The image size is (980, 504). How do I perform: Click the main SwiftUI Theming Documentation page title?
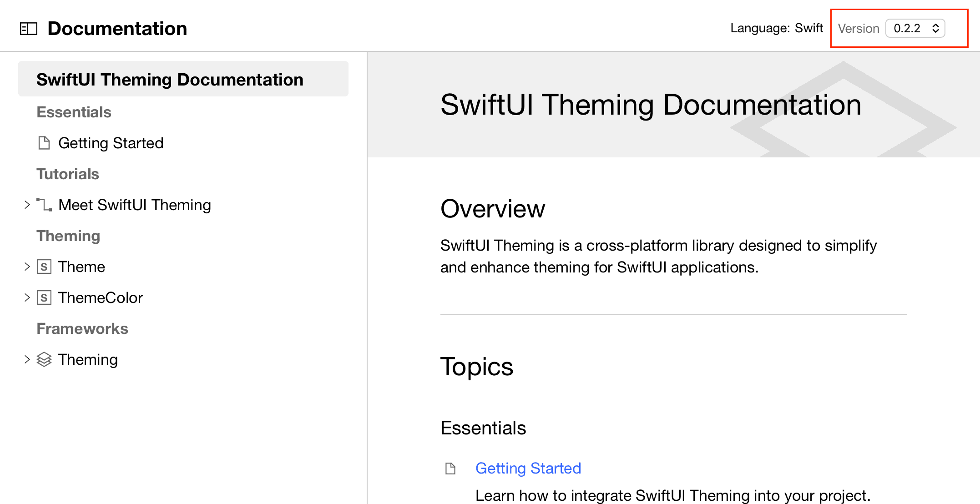click(x=651, y=105)
